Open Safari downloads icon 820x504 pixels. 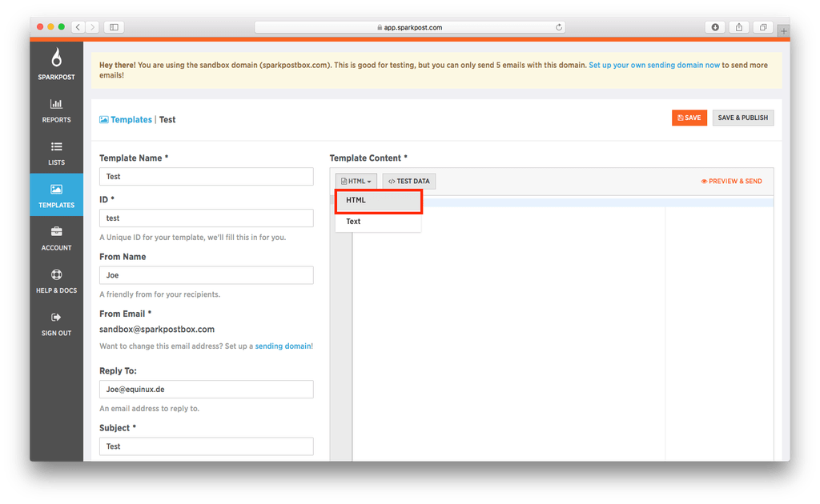tap(715, 27)
